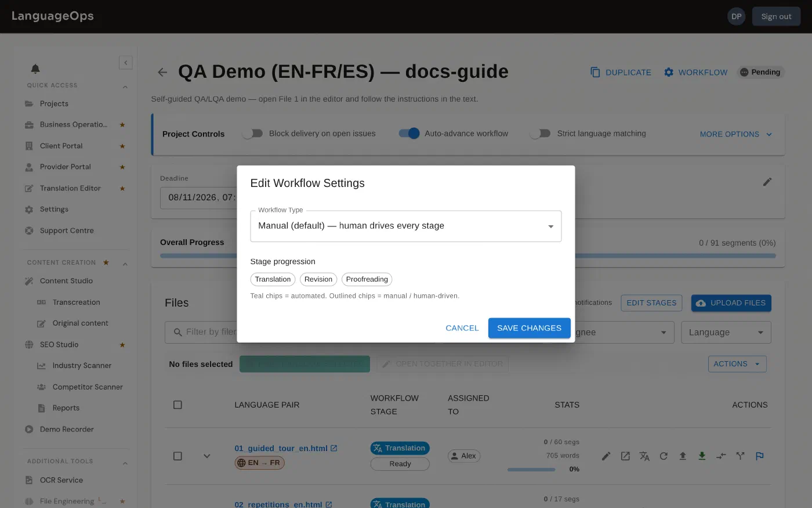
Task: Click the Pending status chip
Action: [x=760, y=72]
